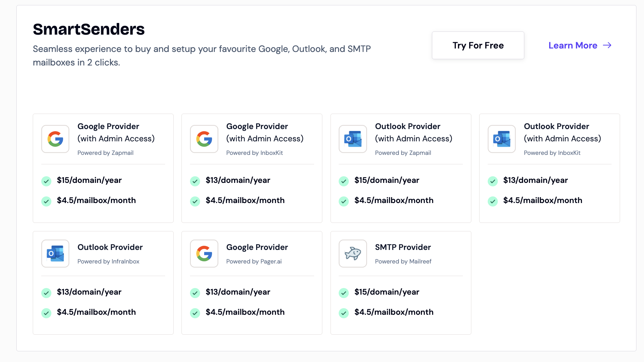
Task: Click the green checkmark for Zapmail Google $15/domain/year
Action: [46, 181]
